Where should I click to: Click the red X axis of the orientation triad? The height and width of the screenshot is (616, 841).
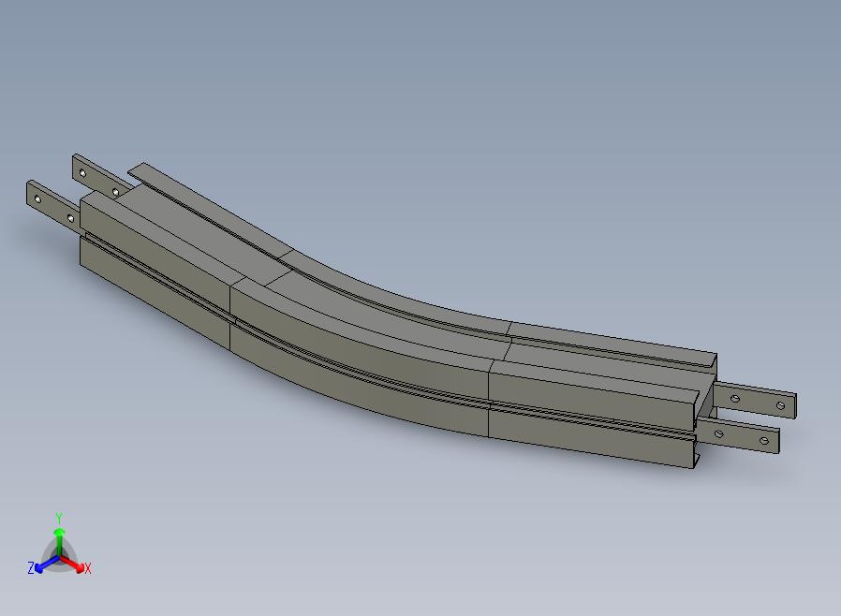pyautogui.click(x=75, y=565)
